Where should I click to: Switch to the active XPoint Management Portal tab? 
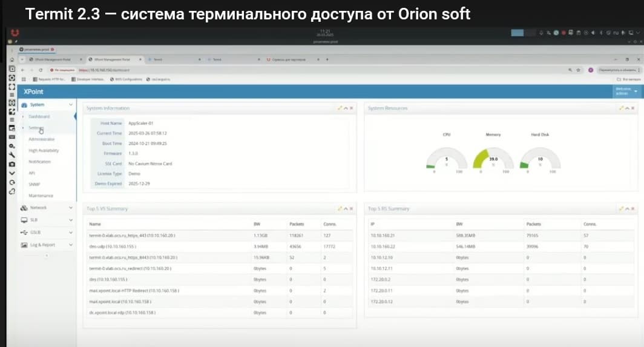114,59
